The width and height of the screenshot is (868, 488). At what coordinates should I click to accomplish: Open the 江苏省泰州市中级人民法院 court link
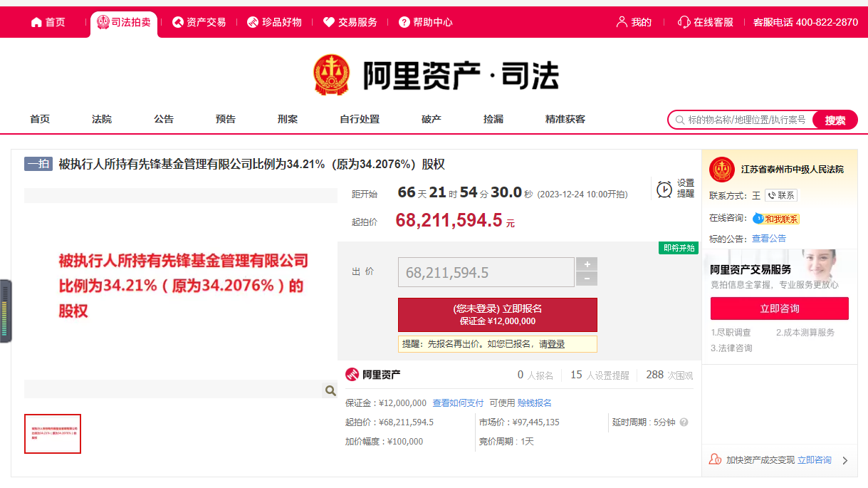click(x=792, y=170)
